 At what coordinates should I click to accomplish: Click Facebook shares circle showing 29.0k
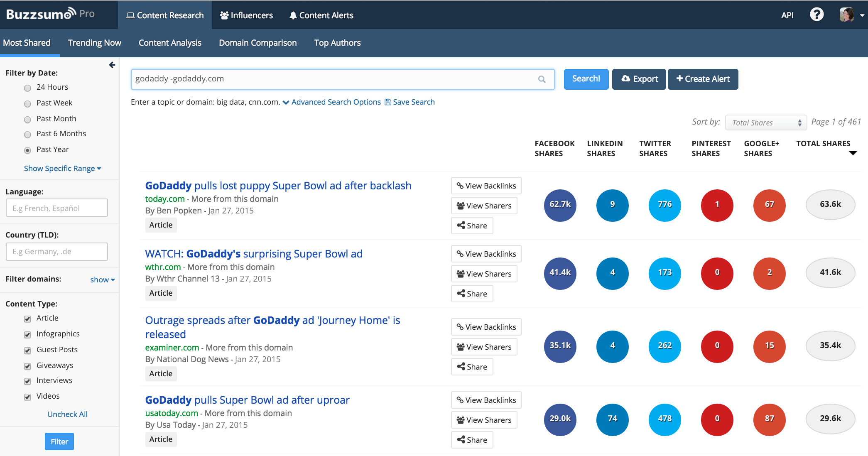coord(560,419)
